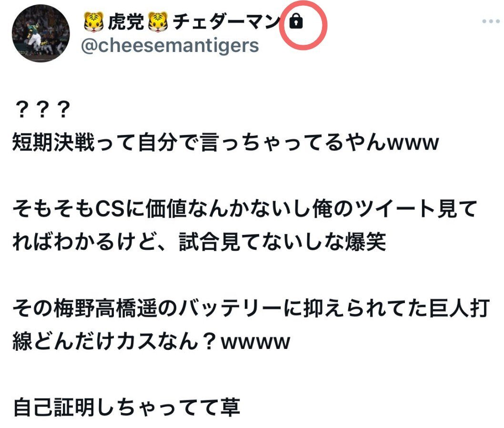This screenshot has width=504, height=428.
Task: Click the www at end of second line
Action: tap(413, 143)
